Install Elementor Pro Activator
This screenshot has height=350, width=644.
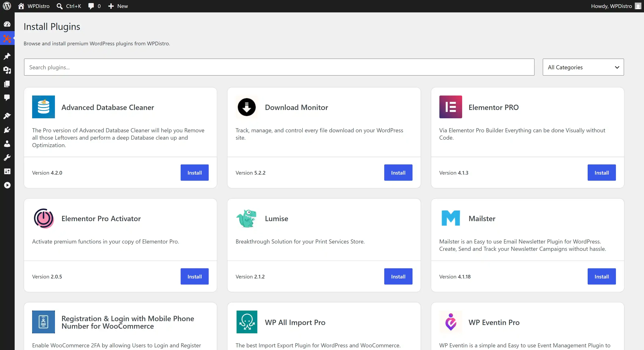pyautogui.click(x=194, y=276)
